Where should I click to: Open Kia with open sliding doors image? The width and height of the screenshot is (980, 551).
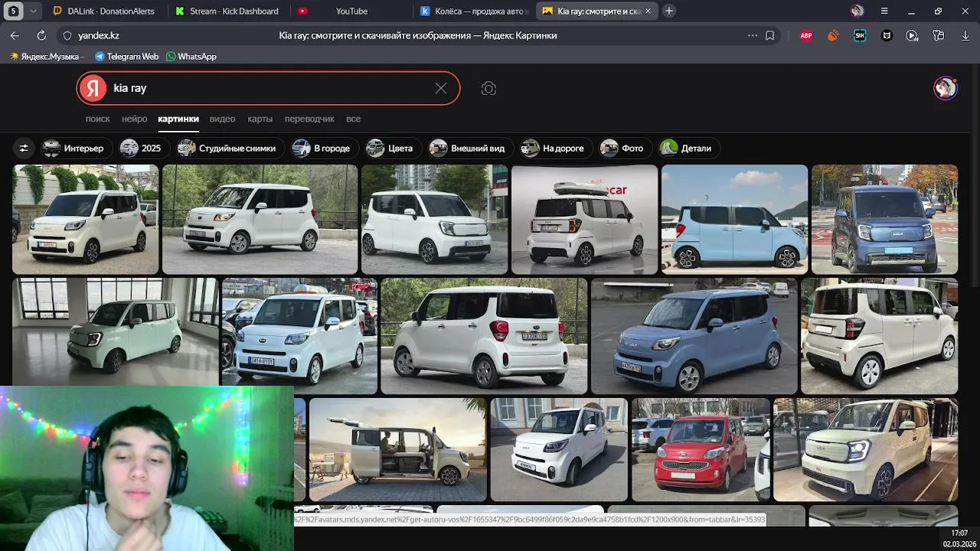[x=397, y=449]
